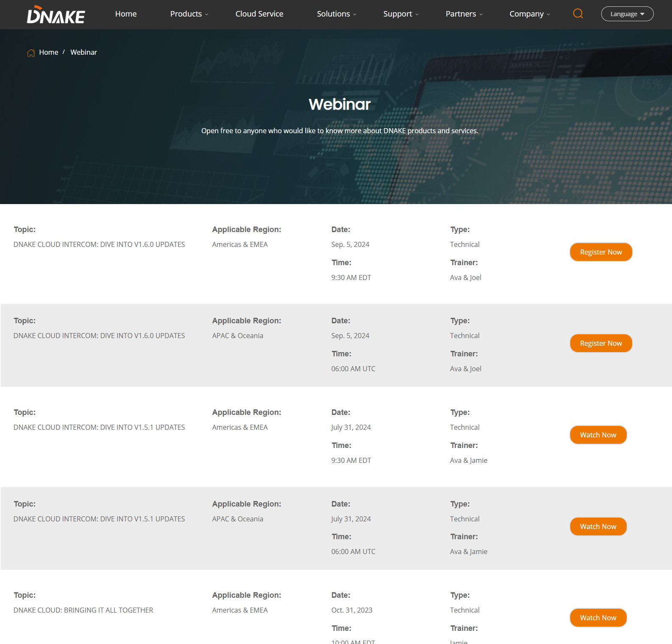Expand the Partners menu
The height and width of the screenshot is (644, 672).
point(464,14)
